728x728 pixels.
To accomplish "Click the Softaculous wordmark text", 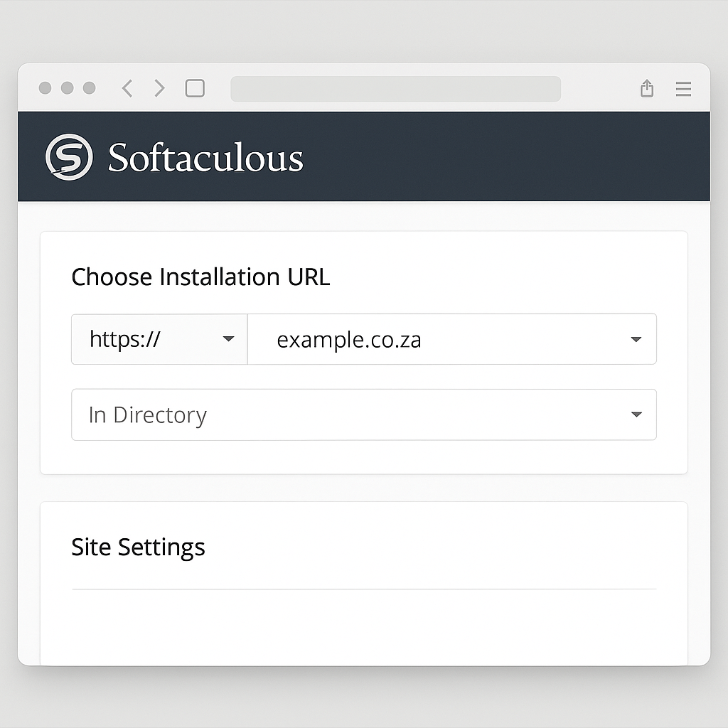I will (x=205, y=158).
